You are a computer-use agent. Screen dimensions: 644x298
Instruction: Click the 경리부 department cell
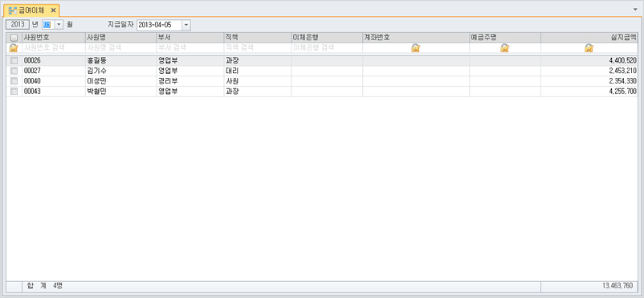coord(190,81)
